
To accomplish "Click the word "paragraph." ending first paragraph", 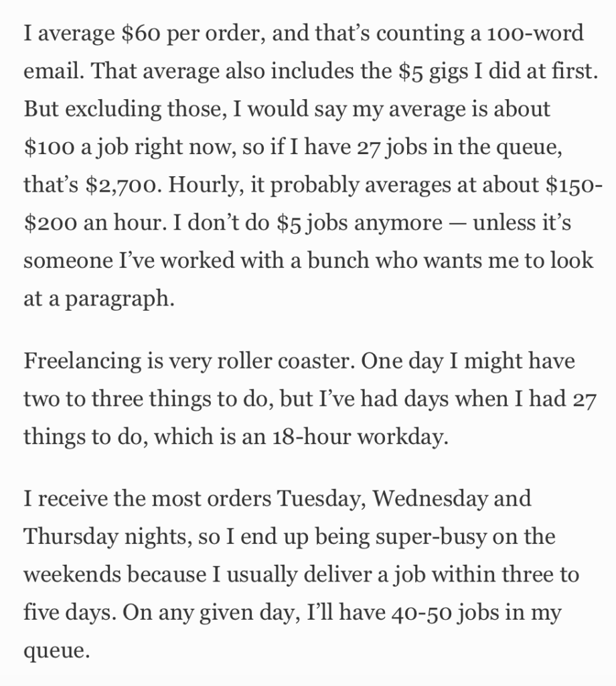I will [x=119, y=299].
